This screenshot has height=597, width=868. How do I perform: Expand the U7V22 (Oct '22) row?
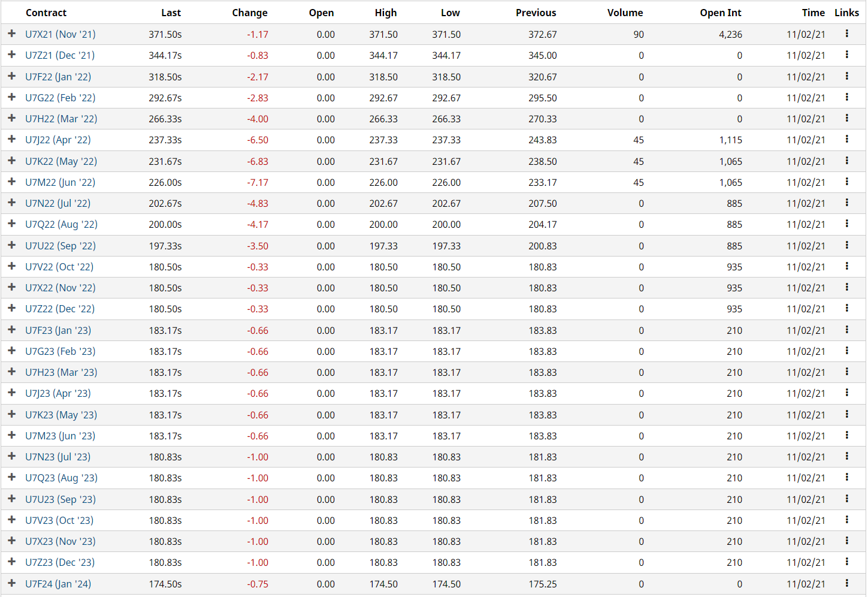[11, 266]
